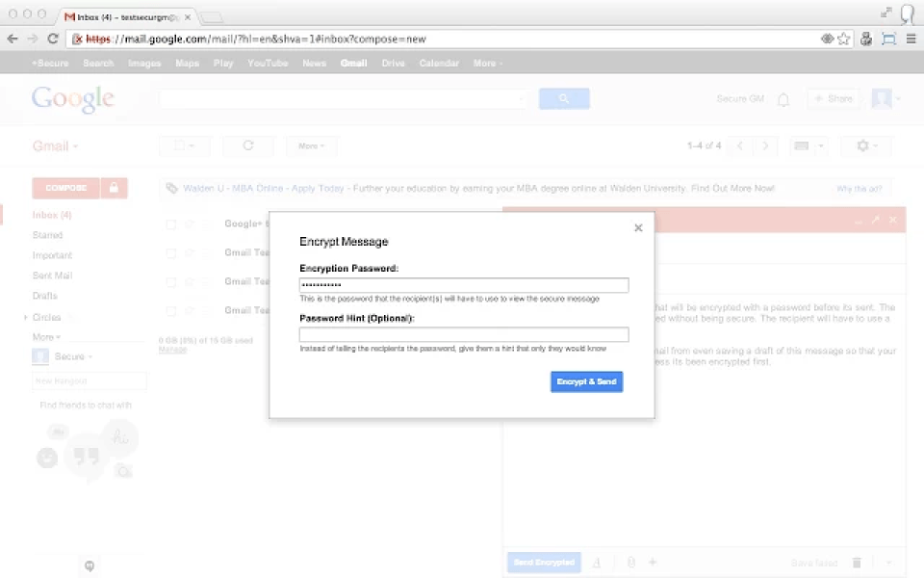Discard the draft with the trash icon
The image size is (924, 578).
pos(857,563)
